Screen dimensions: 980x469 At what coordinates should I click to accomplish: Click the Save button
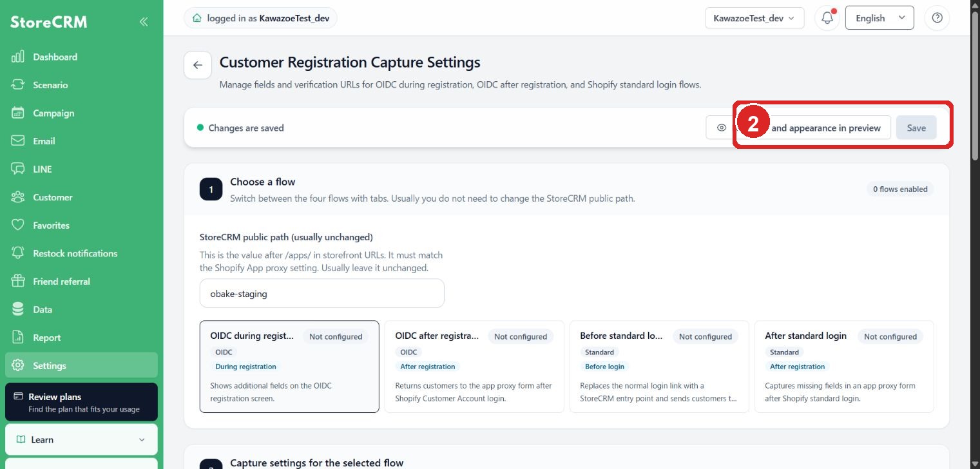[x=916, y=128]
